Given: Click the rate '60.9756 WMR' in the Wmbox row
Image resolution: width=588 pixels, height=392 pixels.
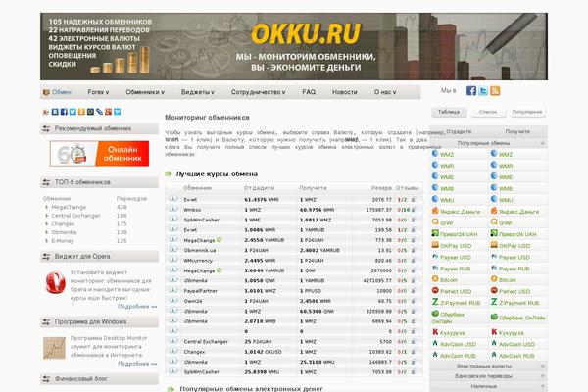Looking at the screenshot, I should click(x=317, y=210).
